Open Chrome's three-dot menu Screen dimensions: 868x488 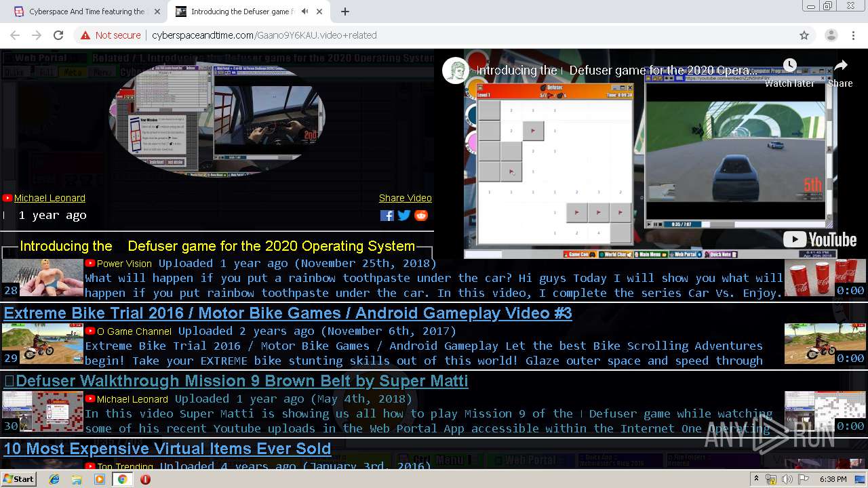click(x=853, y=35)
